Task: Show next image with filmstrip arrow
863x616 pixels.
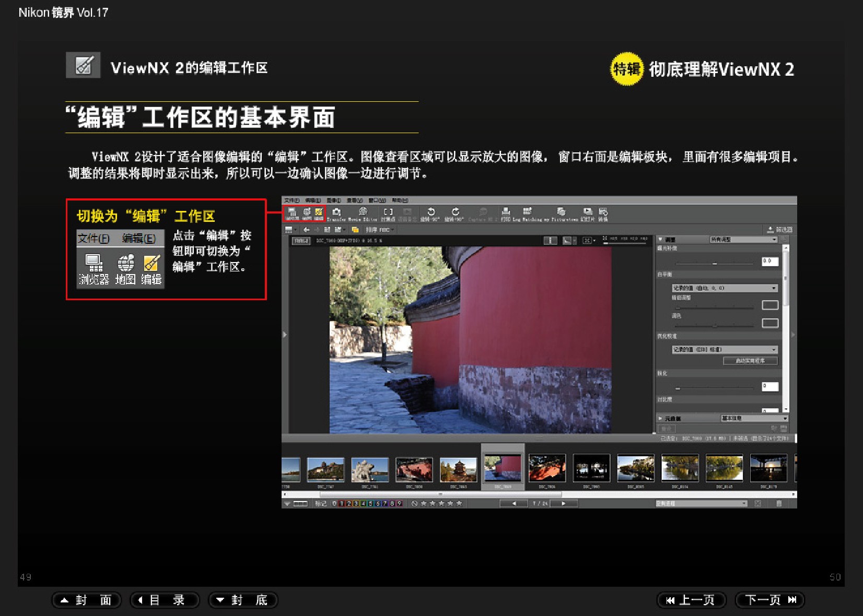Action: pos(564,504)
